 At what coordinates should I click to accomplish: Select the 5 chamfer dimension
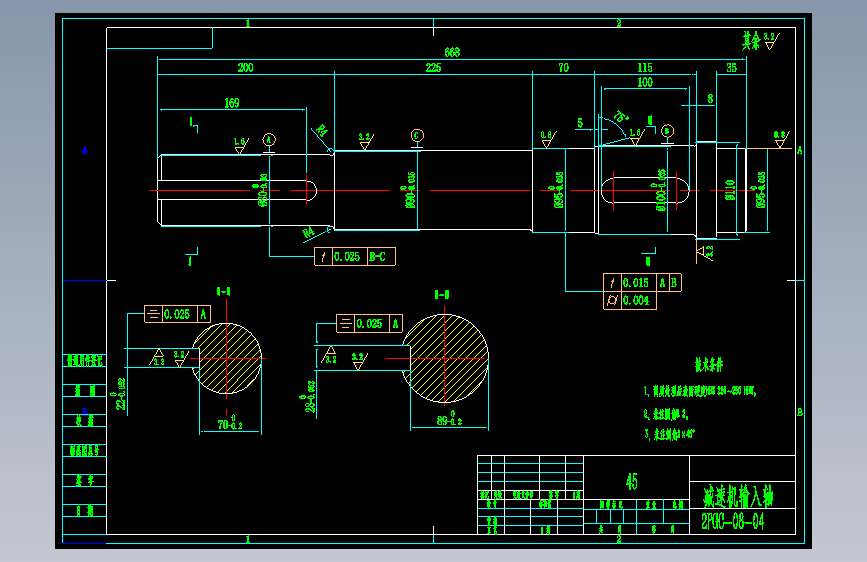pos(580,123)
